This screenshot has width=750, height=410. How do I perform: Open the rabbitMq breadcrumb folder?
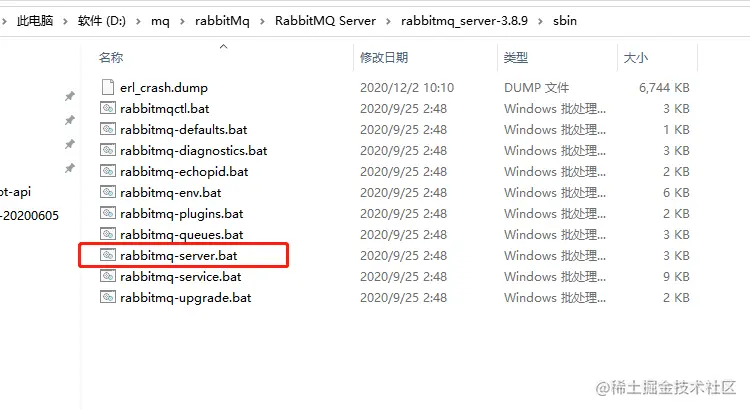(x=222, y=21)
